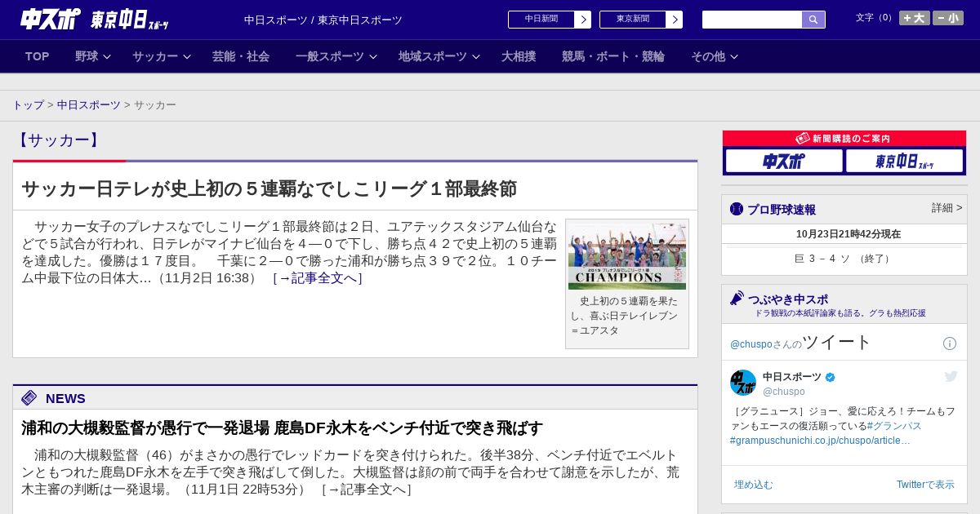Screen dimensions: 980x514
Task: Open the 東京新聞 link button
Action: (633, 20)
